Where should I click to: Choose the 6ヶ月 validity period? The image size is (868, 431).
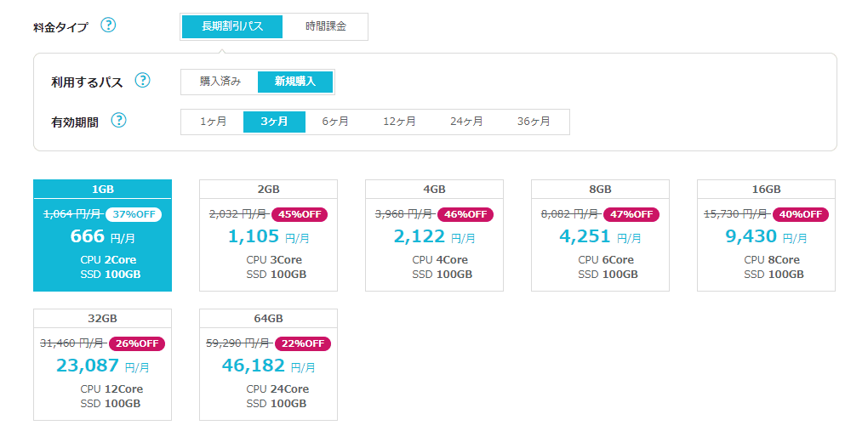(335, 122)
